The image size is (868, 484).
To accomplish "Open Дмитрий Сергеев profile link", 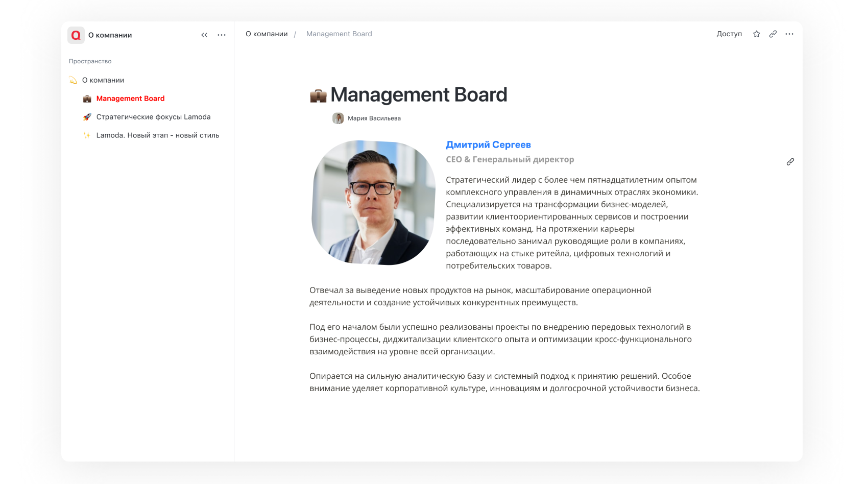I will 488,145.
